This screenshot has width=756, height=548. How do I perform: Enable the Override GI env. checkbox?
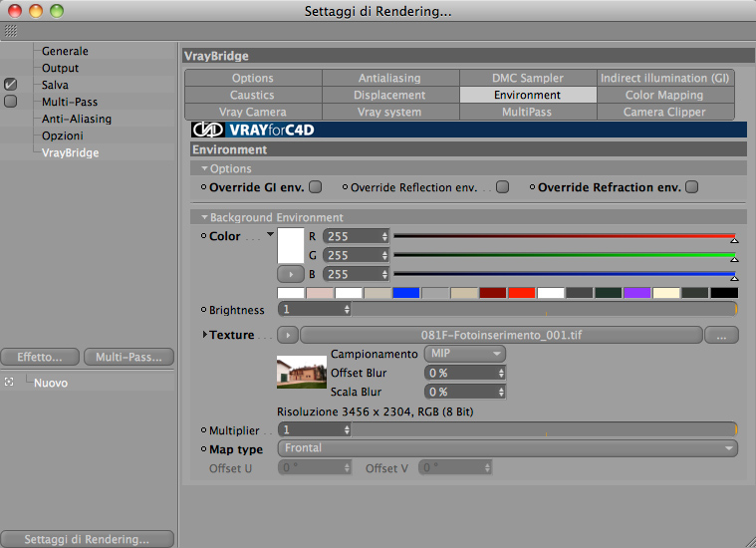click(316, 186)
